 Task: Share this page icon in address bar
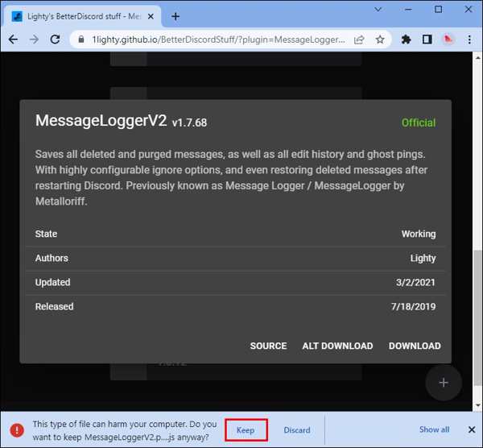point(359,39)
